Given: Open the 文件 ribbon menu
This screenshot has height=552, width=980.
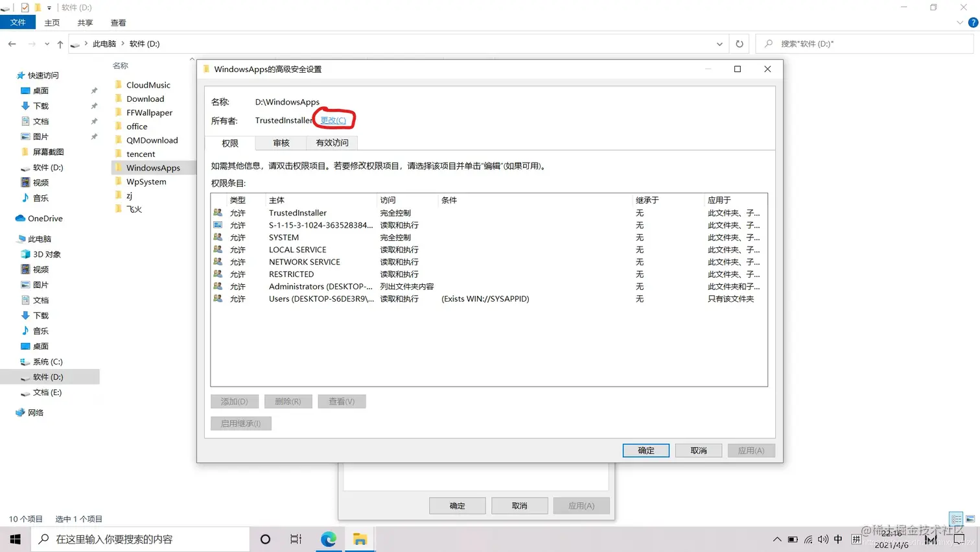Looking at the screenshot, I should [17, 23].
